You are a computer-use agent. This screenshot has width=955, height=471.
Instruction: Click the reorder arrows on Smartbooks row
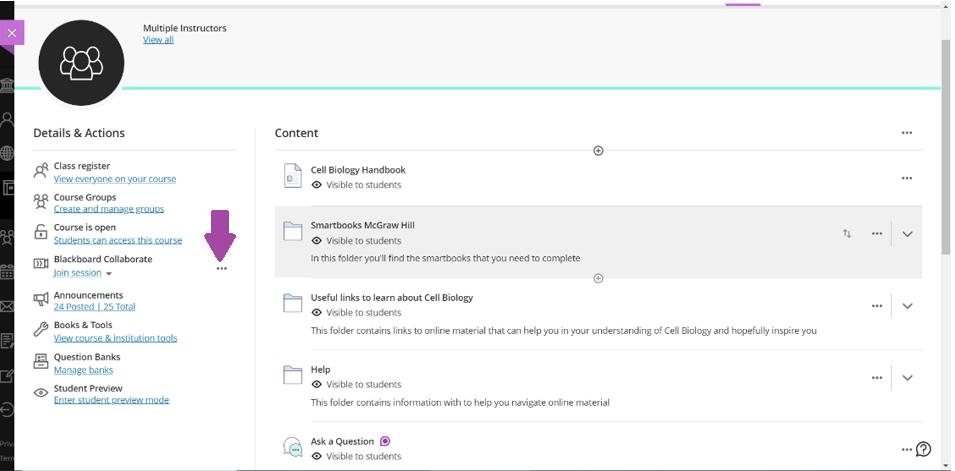pos(847,234)
